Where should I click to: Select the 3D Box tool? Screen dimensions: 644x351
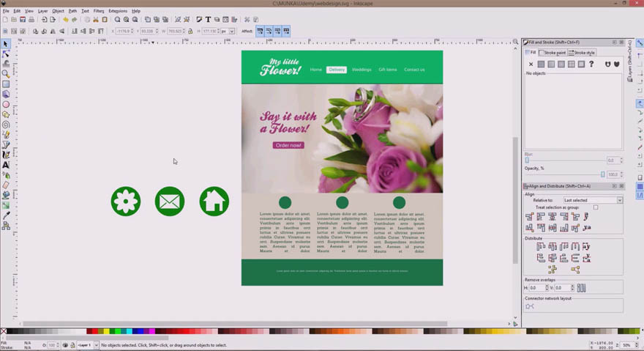(6, 95)
